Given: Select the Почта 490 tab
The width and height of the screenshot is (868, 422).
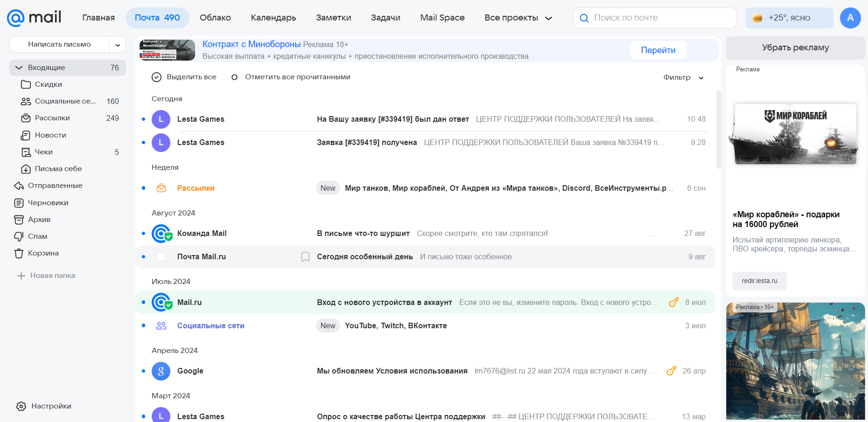Looking at the screenshot, I should pyautogui.click(x=157, y=18).
